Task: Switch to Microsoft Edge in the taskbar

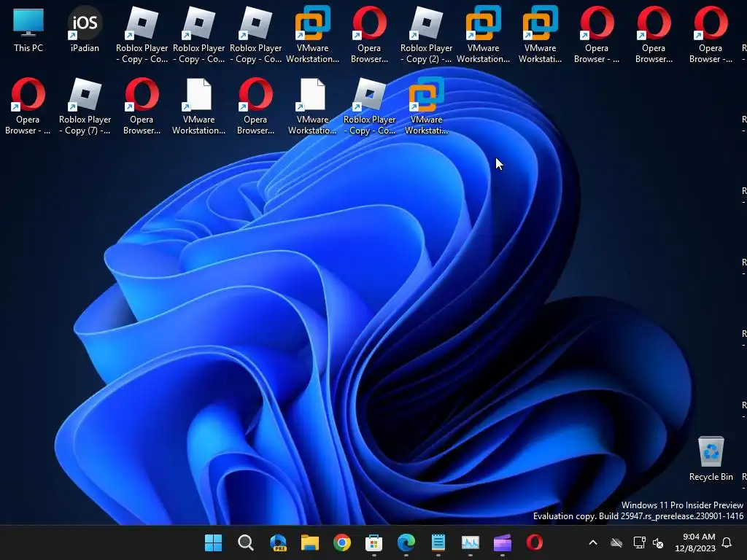Action: 406,542
